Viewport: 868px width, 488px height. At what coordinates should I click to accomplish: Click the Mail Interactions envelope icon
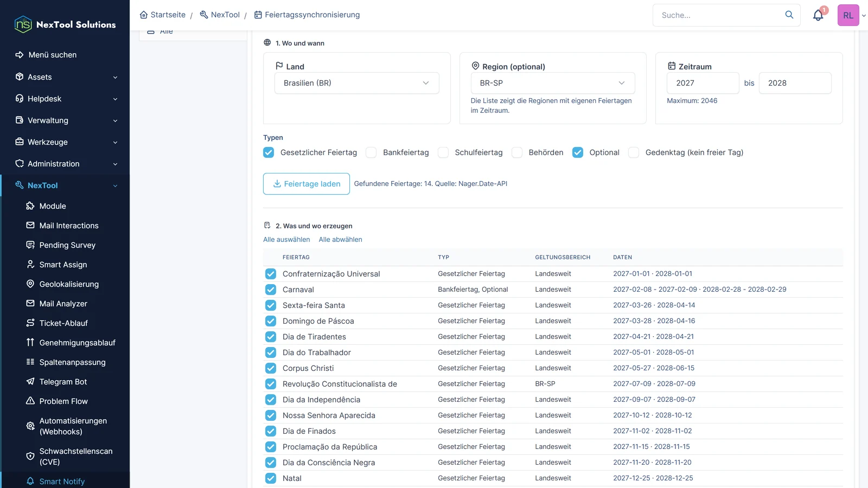[x=30, y=226]
